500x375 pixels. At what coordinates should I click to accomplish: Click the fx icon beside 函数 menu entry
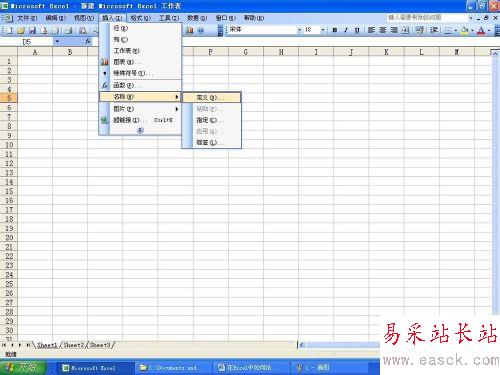105,85
